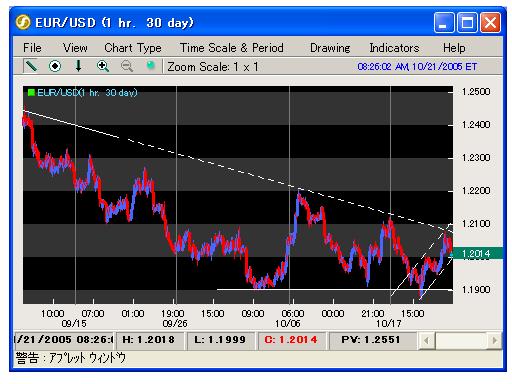The width and height of the screenshot is (512, 384).
Task: Click the horizontal scrollbar left arrow
Action: pyautogui.click(x=426, y=340)
